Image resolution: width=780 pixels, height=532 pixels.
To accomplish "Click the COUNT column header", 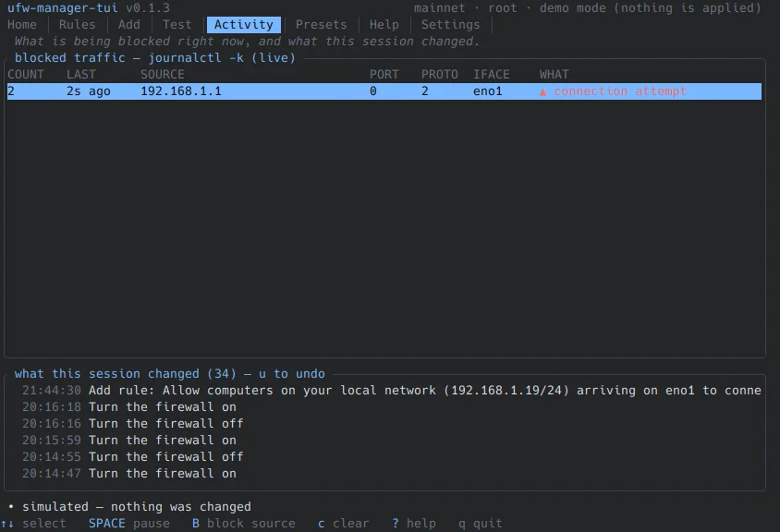I will (x=26, y=75).
